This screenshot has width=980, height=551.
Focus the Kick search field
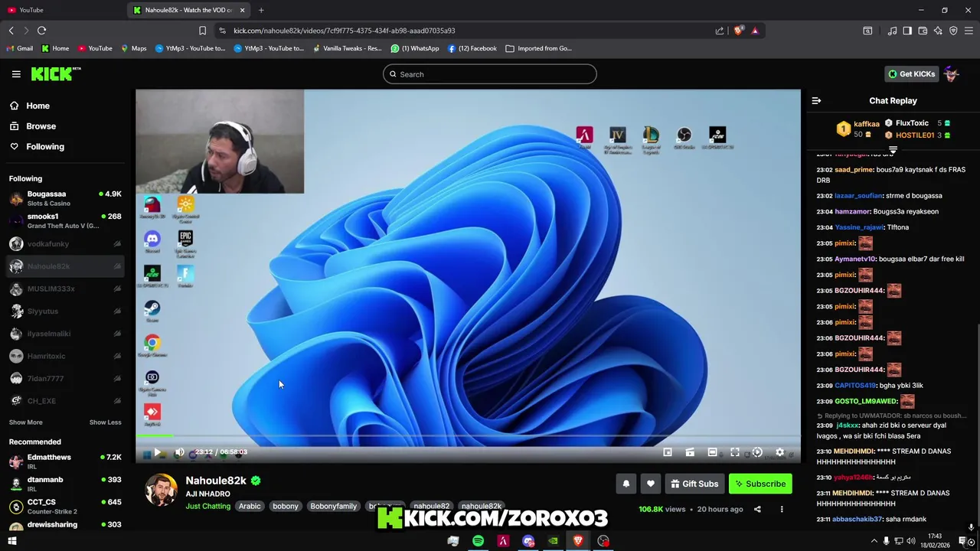tap(490, 74)
